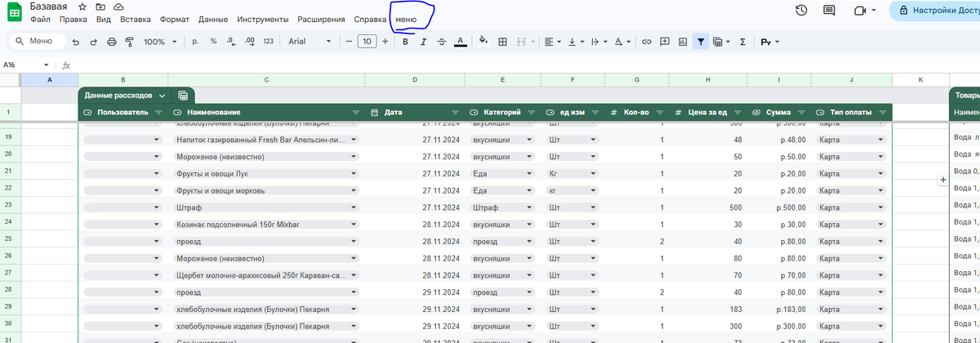Open the Файл menu
This screenshot has width=980, height=343.
click(x=40, y=19)
